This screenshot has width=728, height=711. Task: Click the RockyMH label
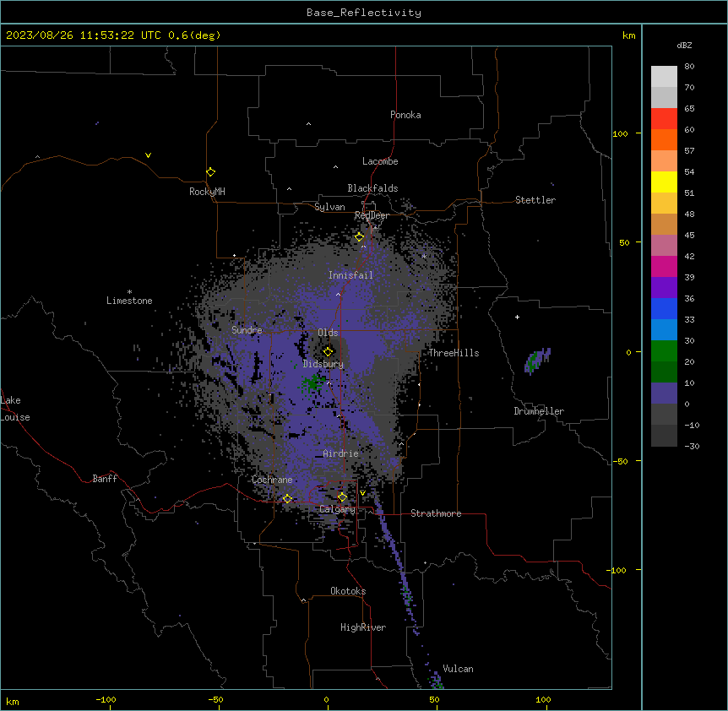(207, 192)
